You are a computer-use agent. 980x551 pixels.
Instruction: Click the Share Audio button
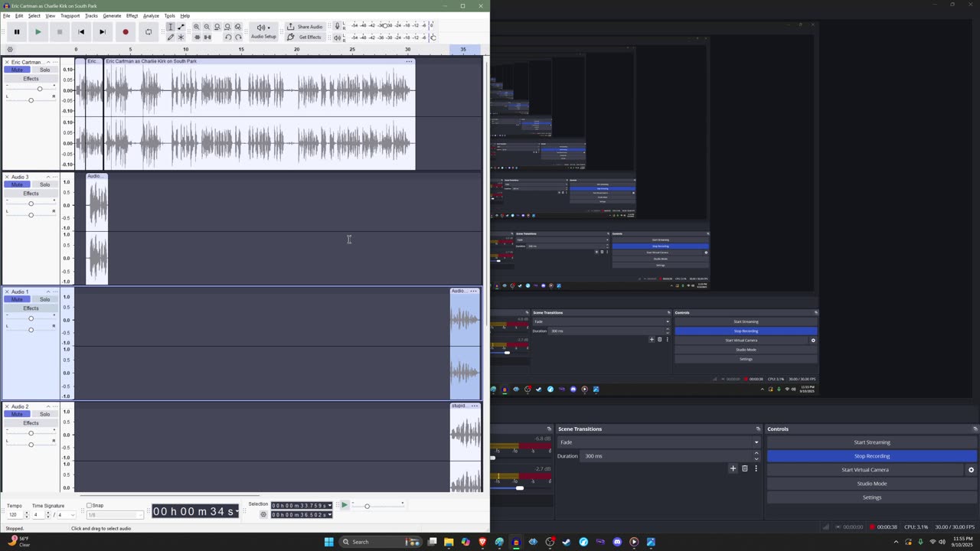tap(305, 27)
